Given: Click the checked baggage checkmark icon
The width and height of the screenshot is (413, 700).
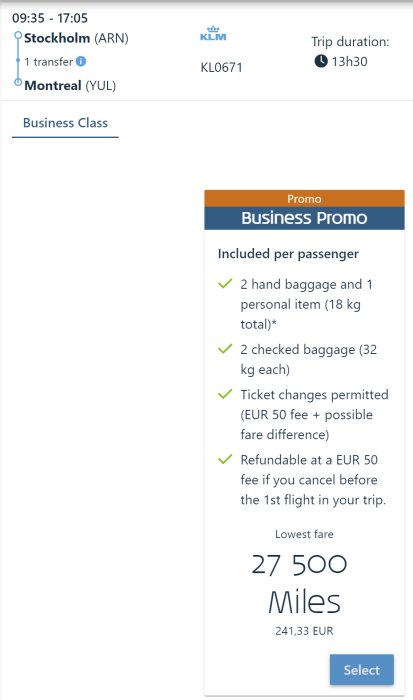Looking at the screenshot, I should pyautogui.click(x=225, y=349).
